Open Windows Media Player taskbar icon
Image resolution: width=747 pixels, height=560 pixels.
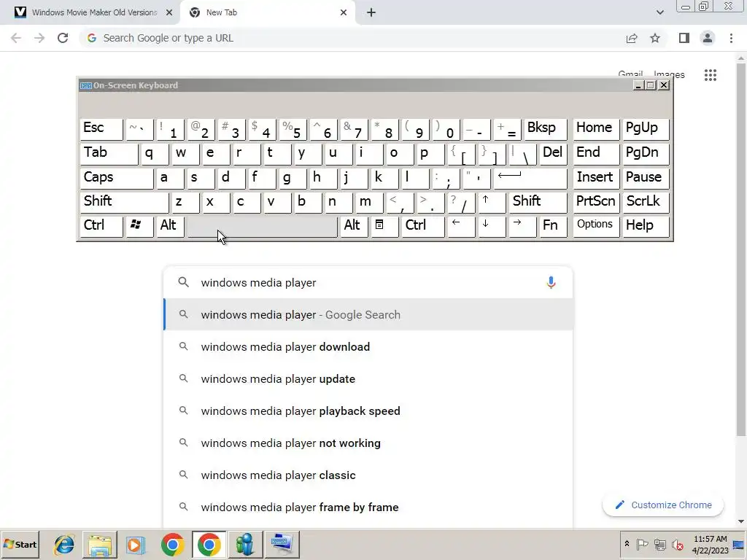click(x=136, y=545)
